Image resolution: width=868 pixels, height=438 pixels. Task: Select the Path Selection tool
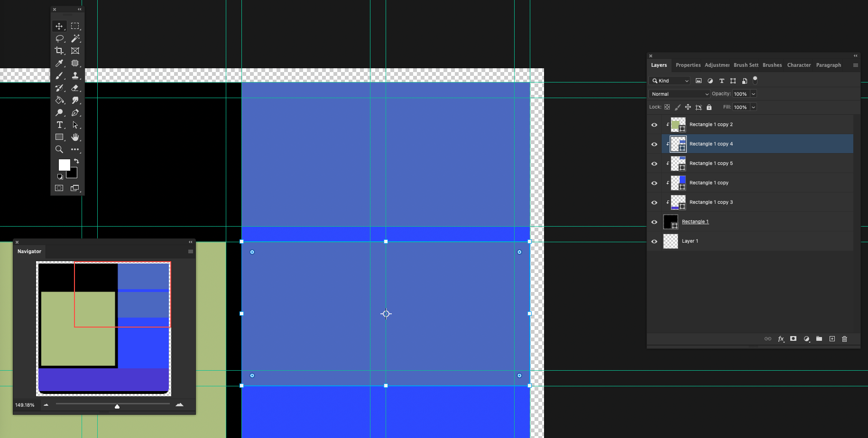pyautogui.click(x=75, y=125)
